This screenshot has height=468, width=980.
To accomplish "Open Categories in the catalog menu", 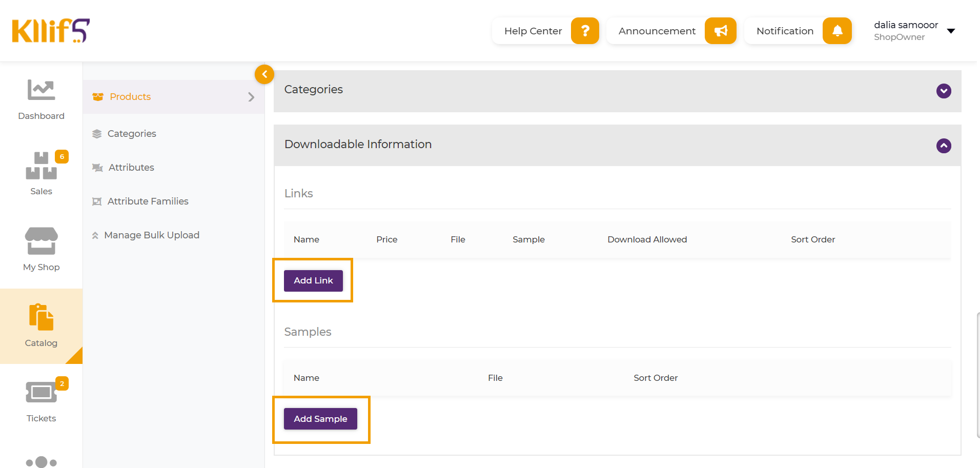I will [x=132, y=134].
